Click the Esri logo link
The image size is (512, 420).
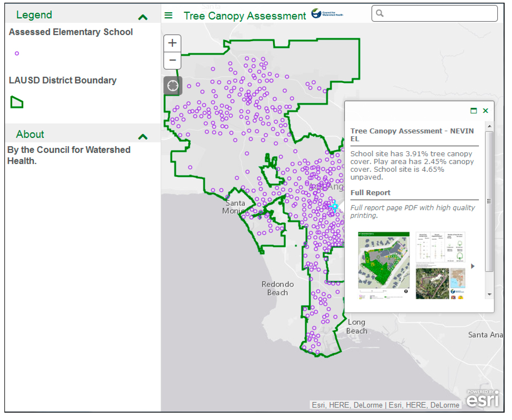tap(482, 399)
